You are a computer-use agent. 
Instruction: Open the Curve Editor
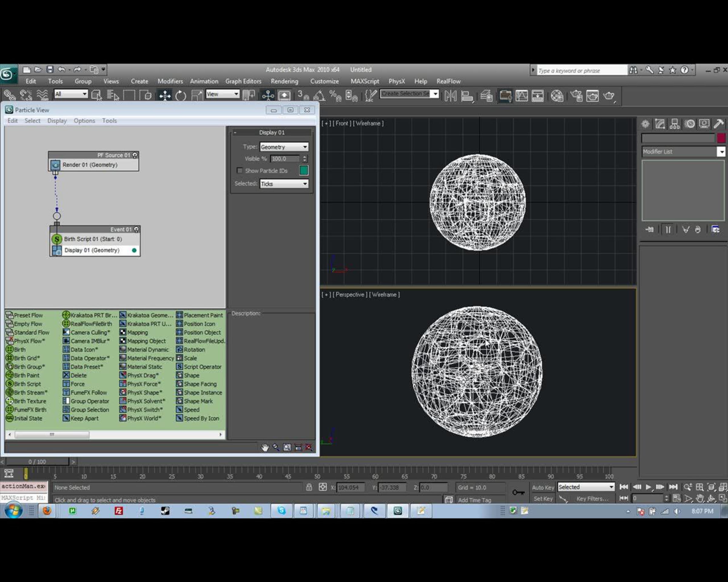(521, 96)
